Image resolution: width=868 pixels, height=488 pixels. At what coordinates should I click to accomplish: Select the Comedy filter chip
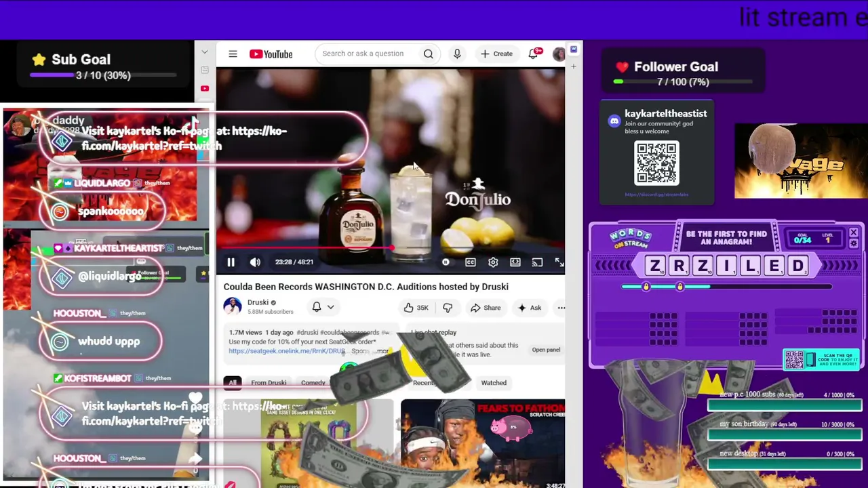point(313,383)
